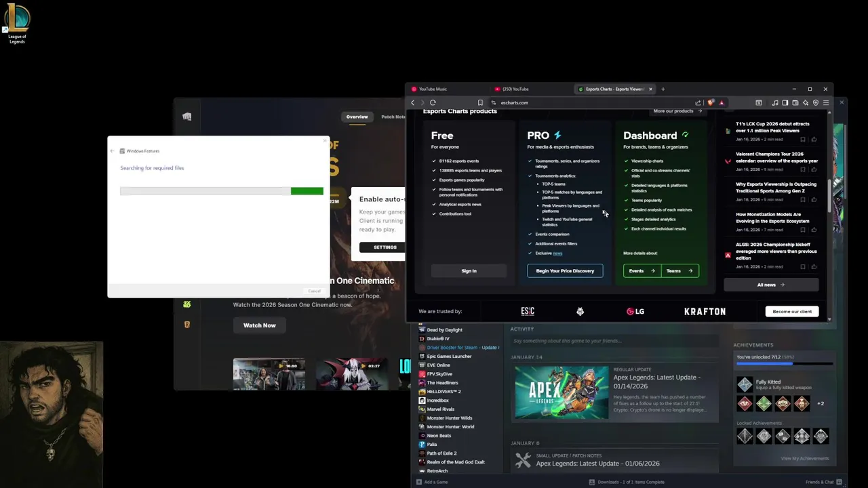Screen dimensions: 868x488
Task: Click the share icon in the address bar
Action: (698, 102)
